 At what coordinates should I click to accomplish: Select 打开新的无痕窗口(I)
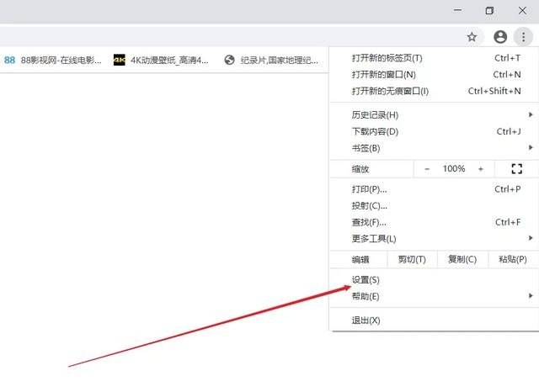point(435,91)
